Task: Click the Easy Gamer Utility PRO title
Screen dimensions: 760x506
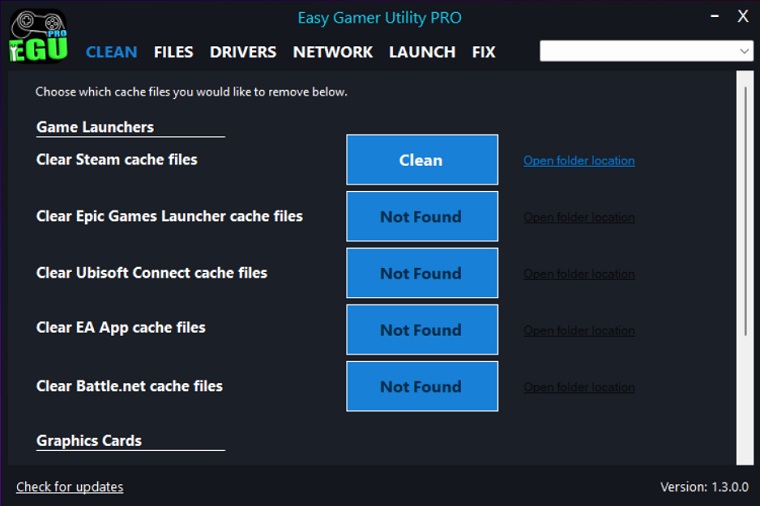Action: tap(380, 18)
